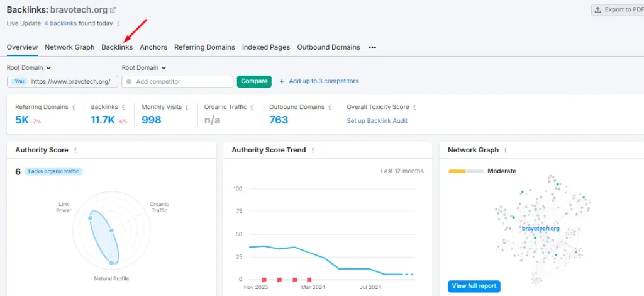Open the Anchors tab

[153, 47]
